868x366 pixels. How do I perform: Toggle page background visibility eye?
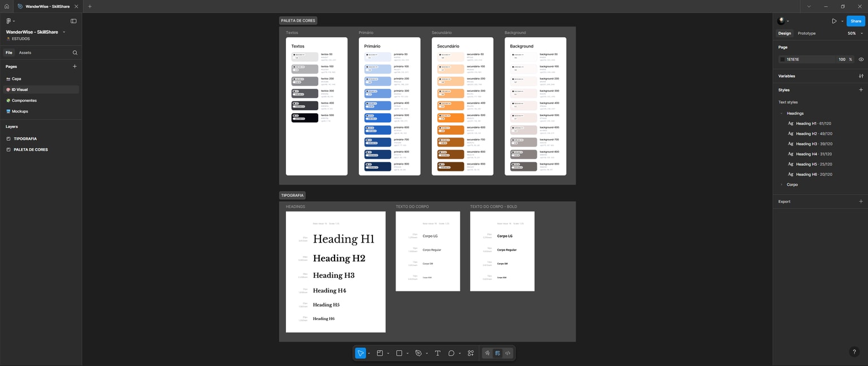click(x=861, y=59)
